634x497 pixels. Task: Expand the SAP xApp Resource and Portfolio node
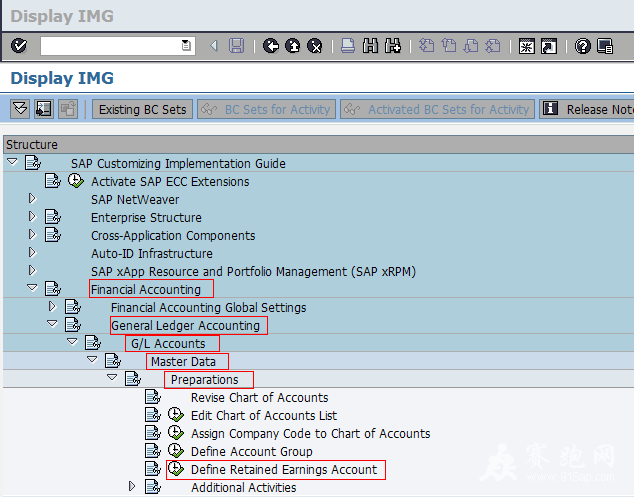click(32, 270)
